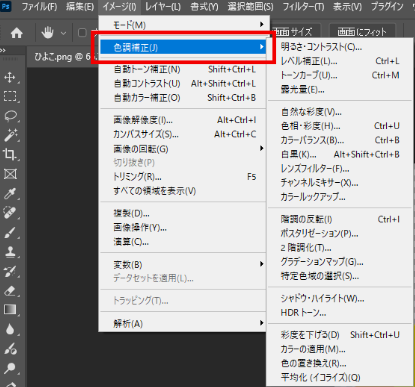Open the 選択範囲(S) menu
This screenshot has width=415, height=387.
[250, 6]
